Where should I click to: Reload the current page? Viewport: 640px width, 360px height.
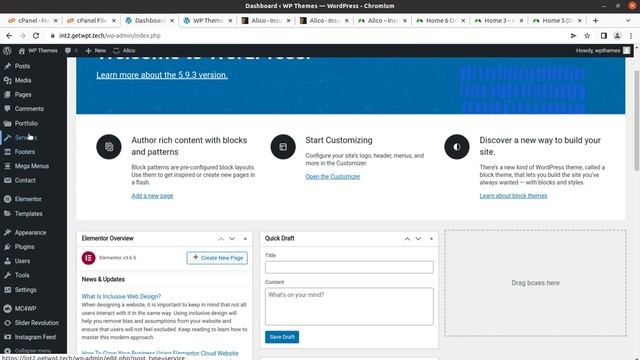click(36, 36)
